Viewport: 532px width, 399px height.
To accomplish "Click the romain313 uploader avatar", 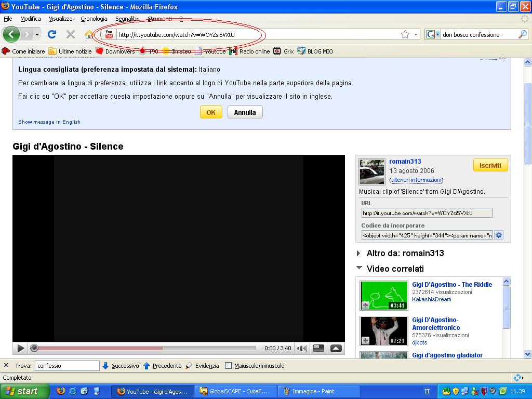I will (x=372, y=171).
